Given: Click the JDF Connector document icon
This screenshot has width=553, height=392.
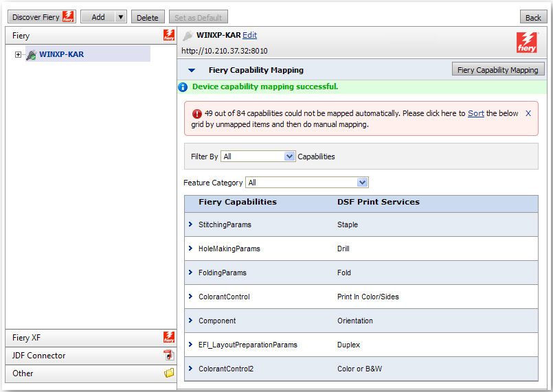Looking at the screenshot, I should [x=169, y=355].
